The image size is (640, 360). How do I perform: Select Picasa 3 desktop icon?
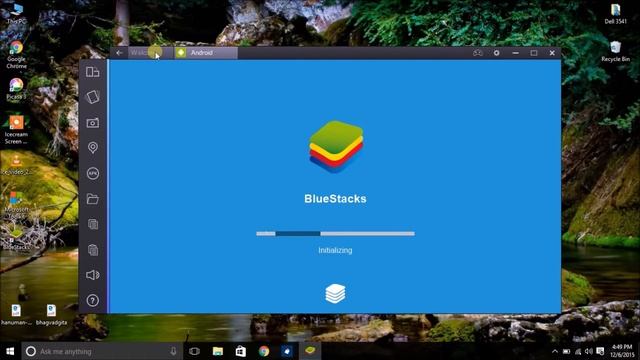[x=16, y=89]
